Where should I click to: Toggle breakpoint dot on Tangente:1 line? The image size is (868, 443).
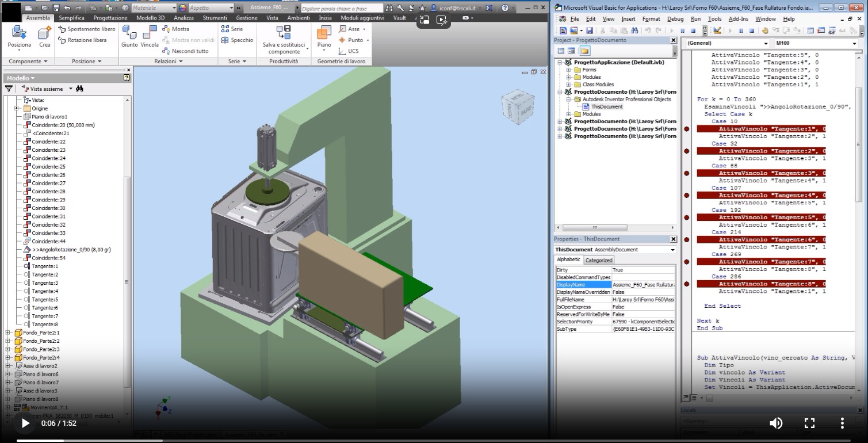click(686, 129)
